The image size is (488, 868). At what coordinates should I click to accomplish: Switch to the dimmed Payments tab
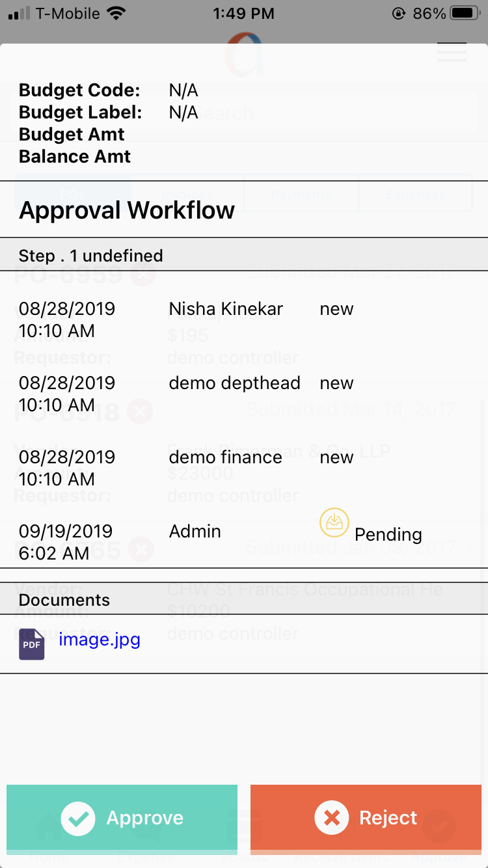pos(301,195)
